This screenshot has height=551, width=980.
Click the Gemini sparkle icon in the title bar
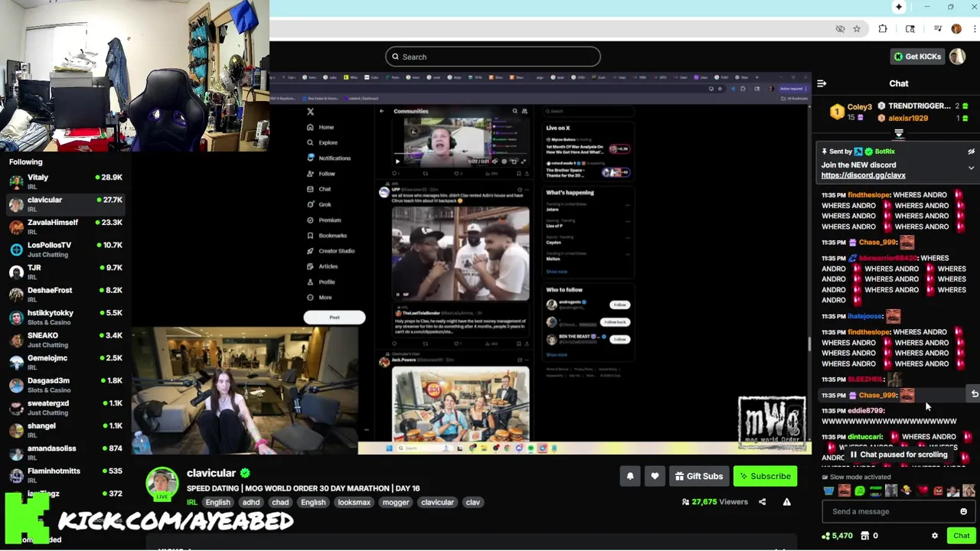[x=899, y=7]
